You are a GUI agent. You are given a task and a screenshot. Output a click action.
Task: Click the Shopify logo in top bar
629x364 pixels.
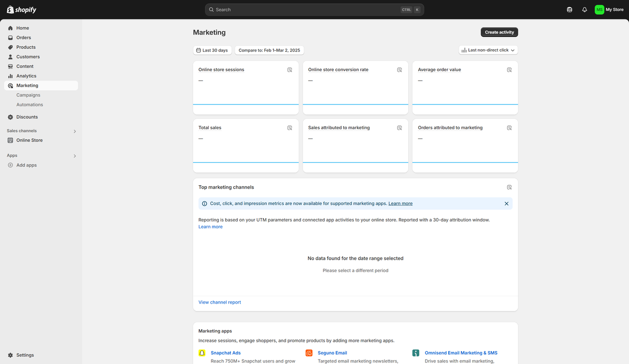click(22, 10)
